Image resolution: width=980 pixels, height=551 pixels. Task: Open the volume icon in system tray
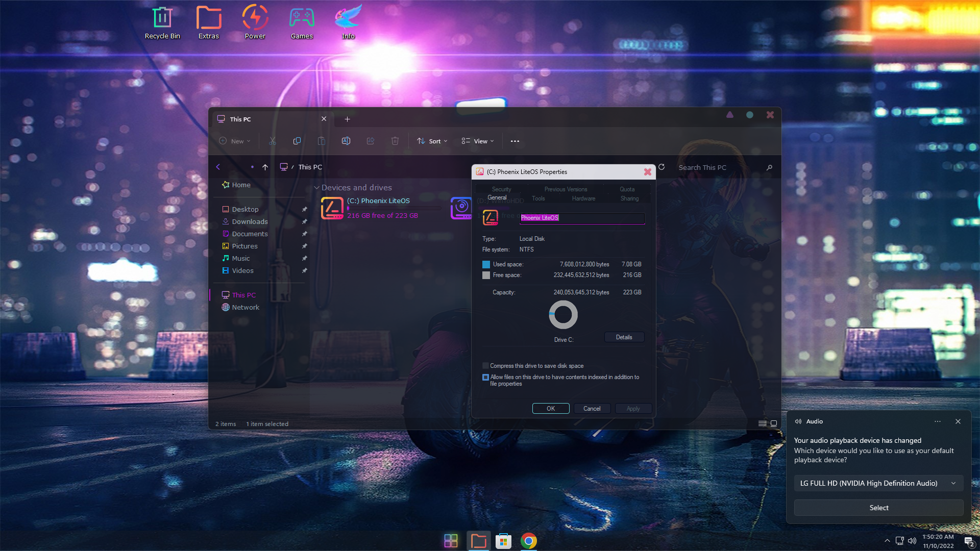(x=912, y=541)
